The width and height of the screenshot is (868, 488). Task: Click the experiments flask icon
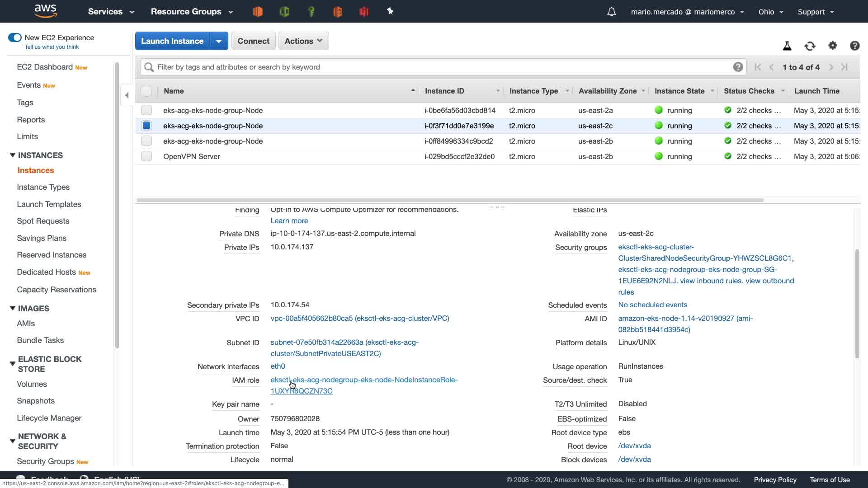point(787,46)
